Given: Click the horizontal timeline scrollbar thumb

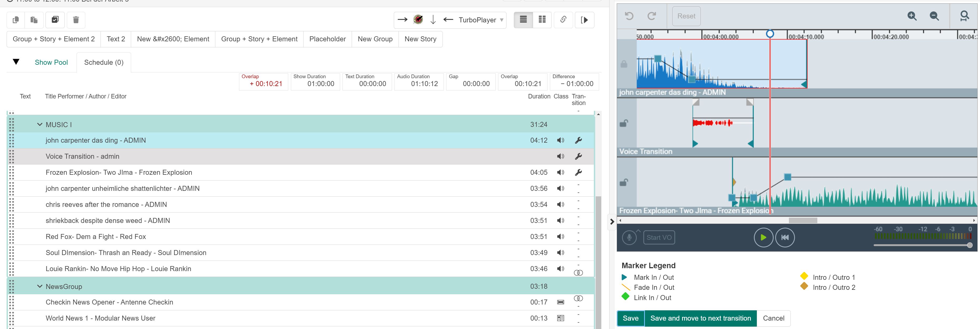Looking at the screenshot, I should tap(803, 220).
